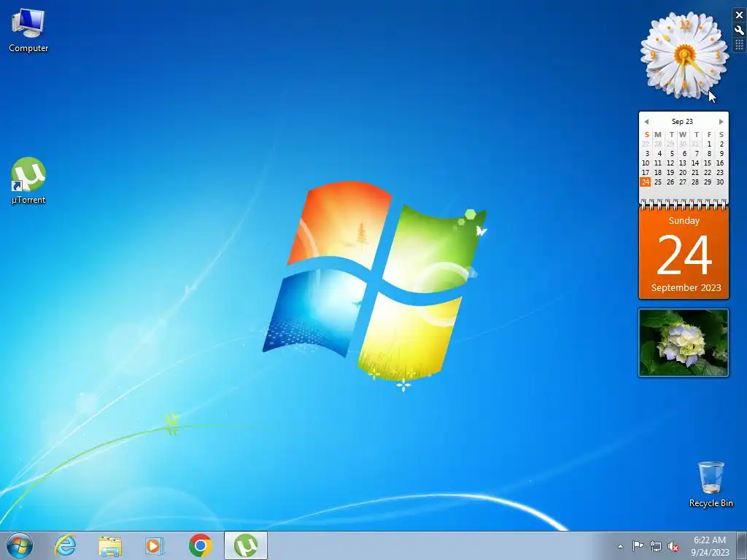Click the orange Sunday 24 date panel
The width and height of the screenshot is (747, 560).
click(x=684, y=253)
